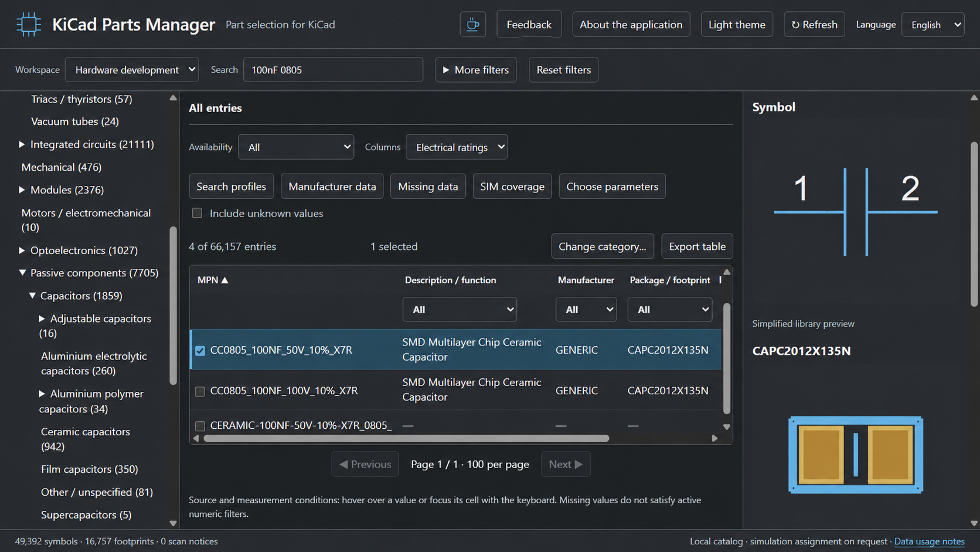Select the Mechanical category
Viewport: 980px width, 552px height.
click(x=62, y=167)
